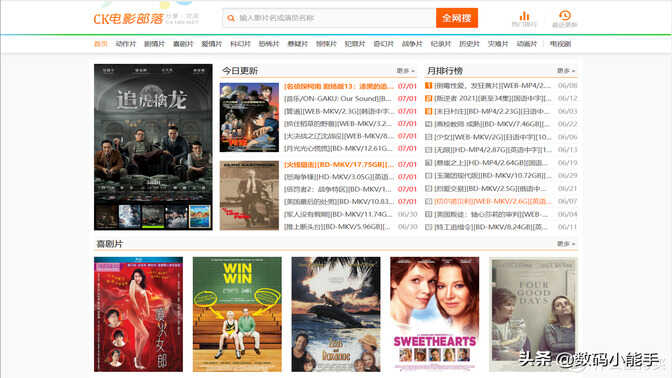The height and width of the screenshot is (378, 672).
Task: Click rank 2 badge in 月排行榜
Action: [x=428, y=99]
